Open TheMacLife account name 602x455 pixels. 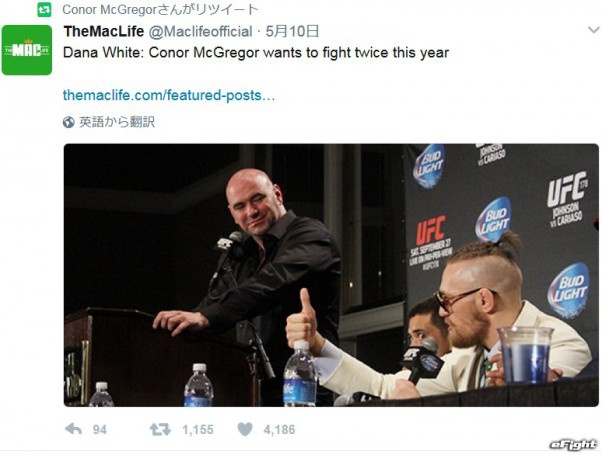pyautogui.click(x=104, y=31)
